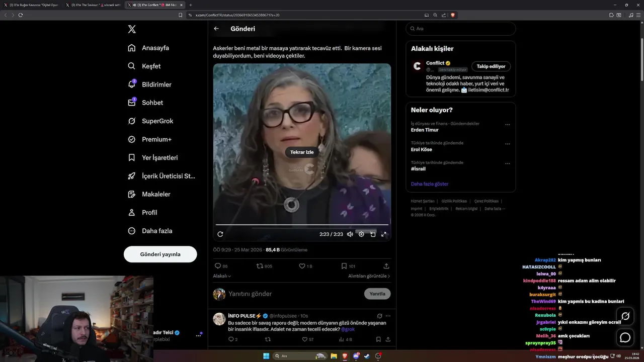644x362 pixels.
Task: Click the Brave shields icon
Action: click(453, 15)
